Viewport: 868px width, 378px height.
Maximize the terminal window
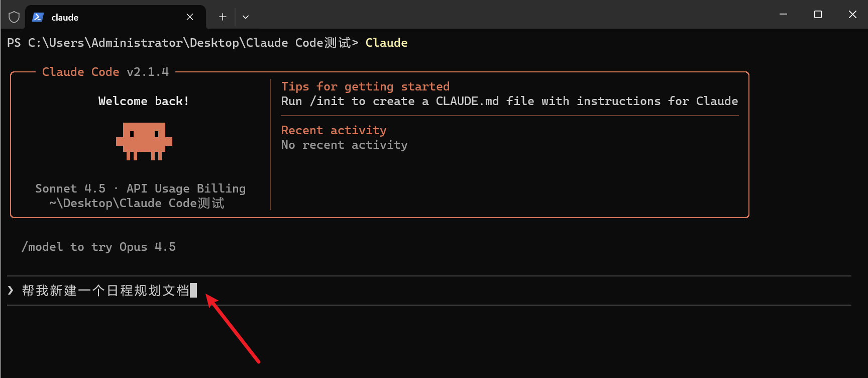tap(818, 15)
